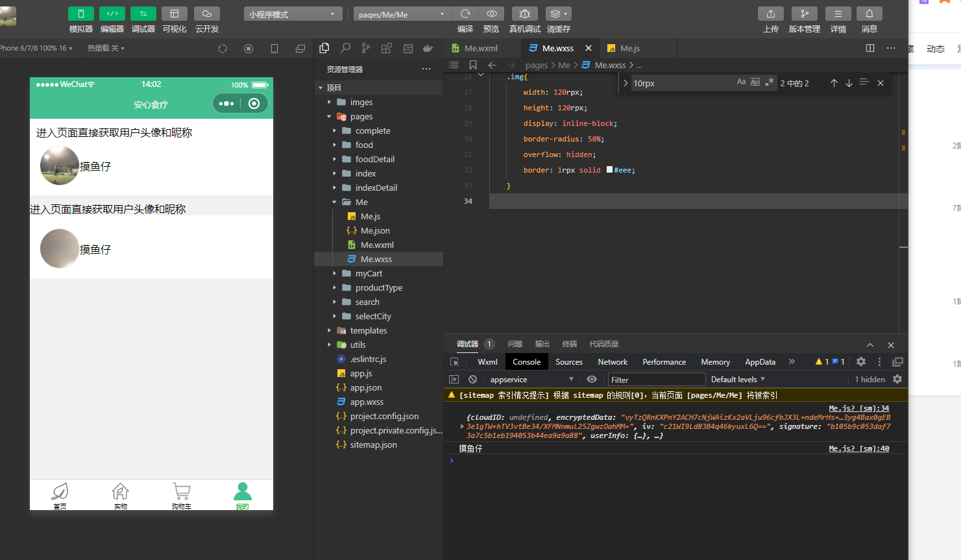961x560 pixels.
Task: Open the Me.js? [sm]:34 source link
Action: click(859, 408)
